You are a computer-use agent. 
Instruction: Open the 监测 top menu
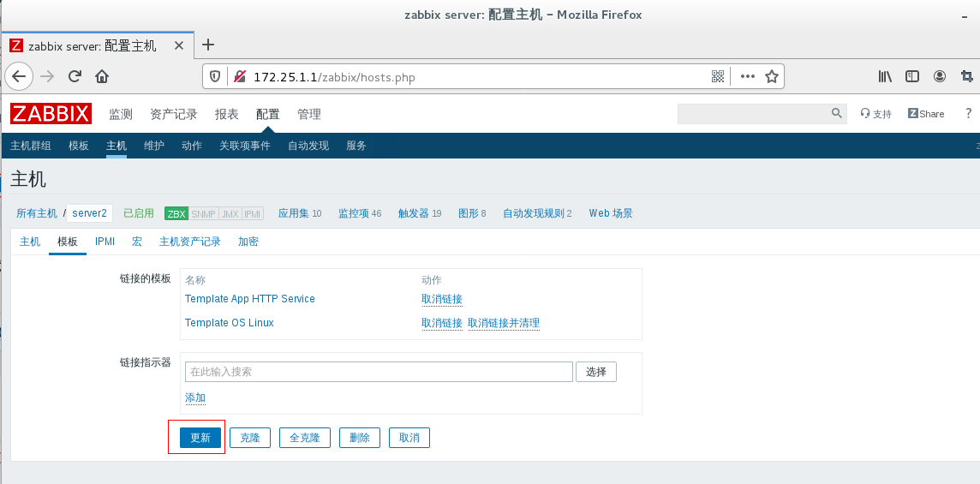(x=121, y=114)
